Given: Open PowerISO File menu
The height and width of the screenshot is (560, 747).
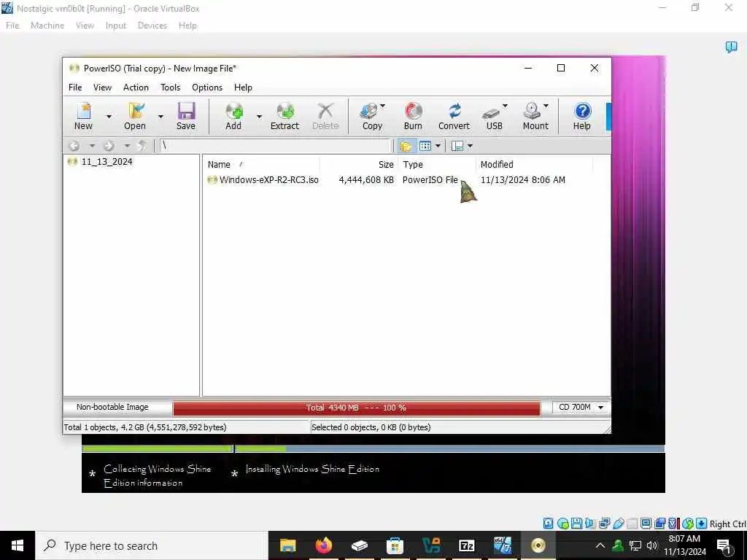Looking at the screenshot, I should click(75, 87).
